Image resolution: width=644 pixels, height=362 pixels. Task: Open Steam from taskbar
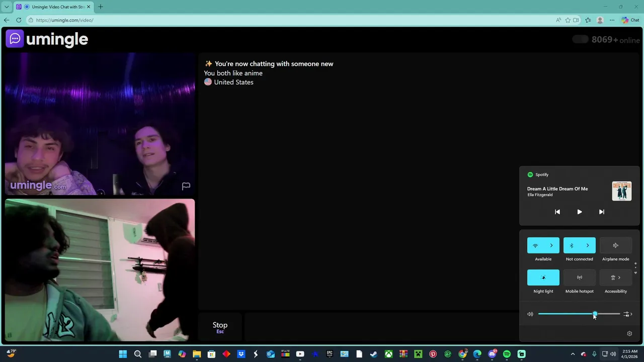[374, 354]
